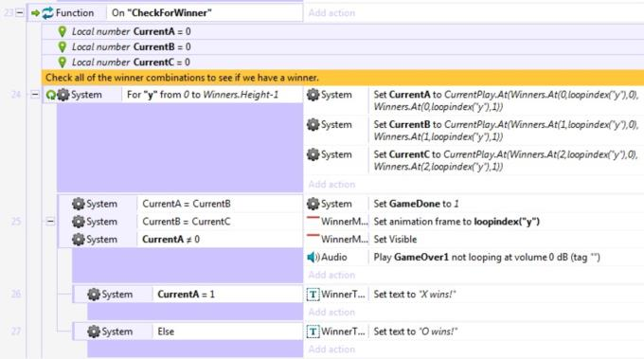This screenshot has height=359, width=644.
Task: Click event number 25 in the margin
Action: point(15,222)
